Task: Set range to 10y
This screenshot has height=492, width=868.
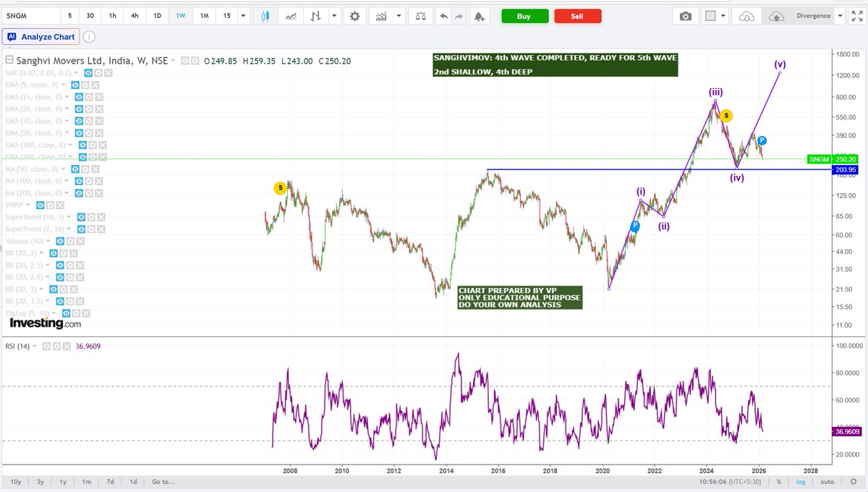Action: [15, 482]
